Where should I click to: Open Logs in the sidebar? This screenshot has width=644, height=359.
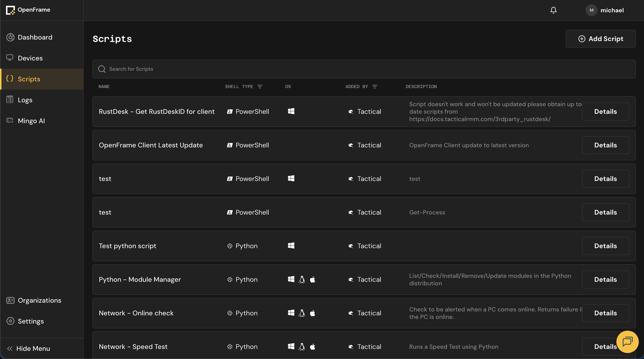tap(42, 100)
